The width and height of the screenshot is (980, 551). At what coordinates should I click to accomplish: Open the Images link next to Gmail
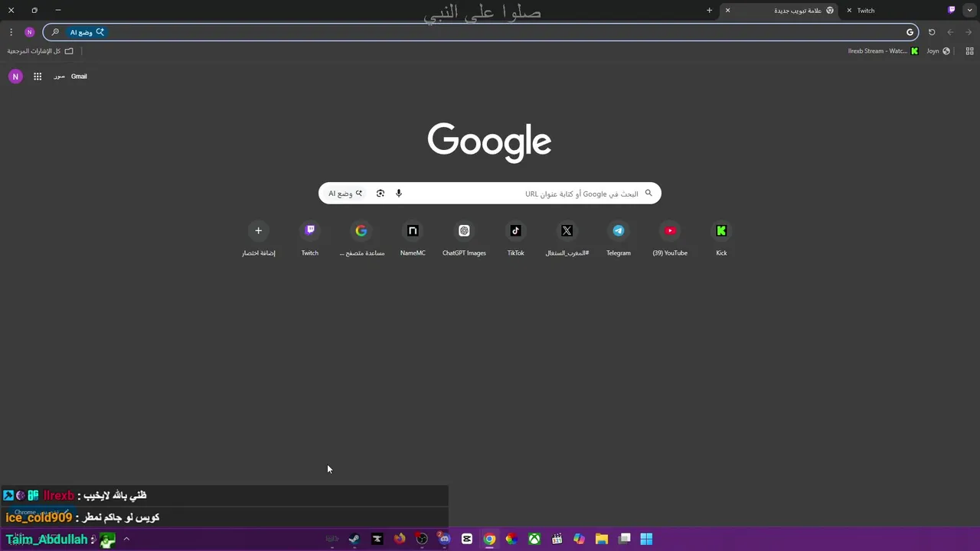coord(59,77)
